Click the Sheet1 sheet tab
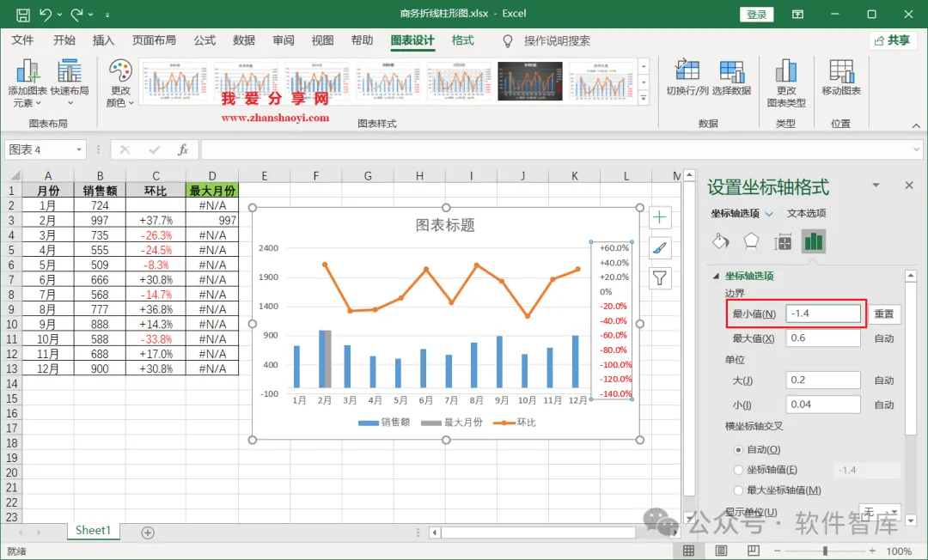The width and height of the screenshot is (928, 560). (93, 531)
